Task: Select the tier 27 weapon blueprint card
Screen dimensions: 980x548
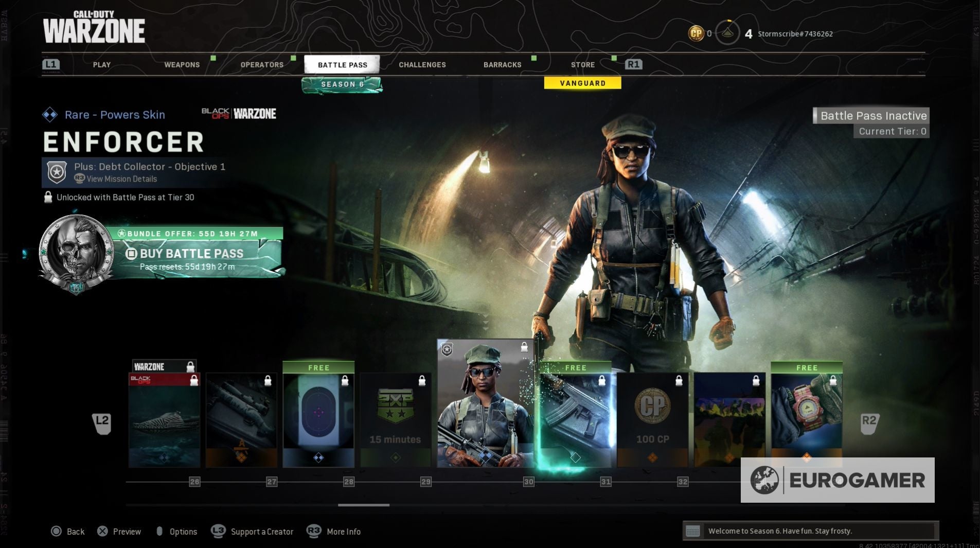Action: [x=241, y=420]
